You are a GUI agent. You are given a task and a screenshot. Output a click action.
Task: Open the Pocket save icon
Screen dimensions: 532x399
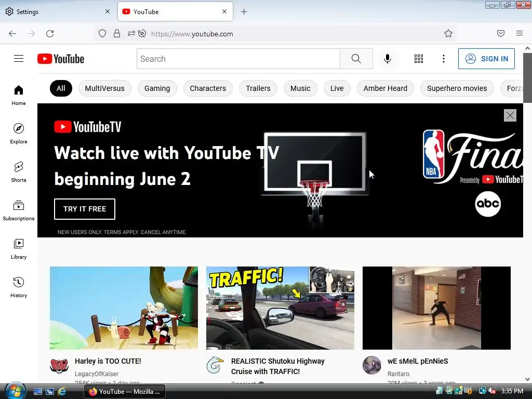click(x=501, y=33)
